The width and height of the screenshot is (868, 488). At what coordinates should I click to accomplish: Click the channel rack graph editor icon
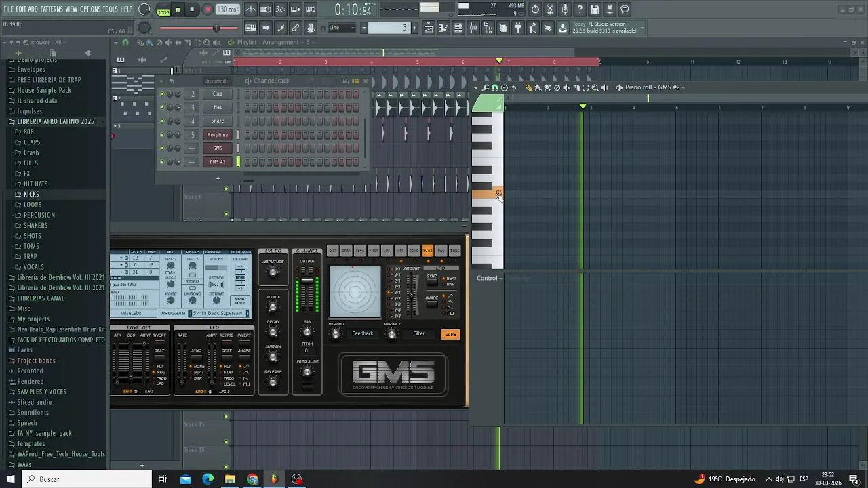click(x=344, y=81)
